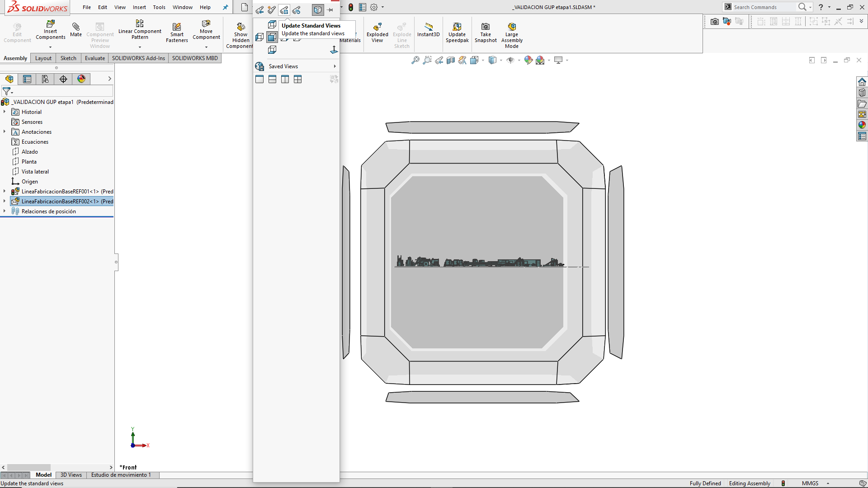Open the 3D Views bottom tab

(71, 475)
